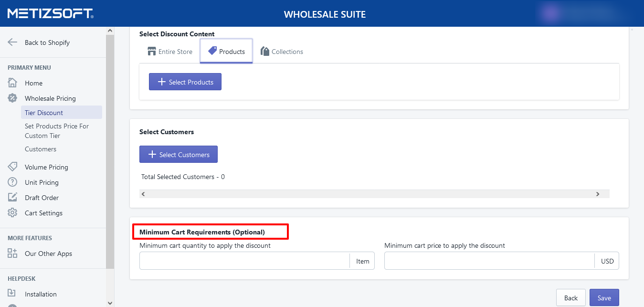Click the Home house icon in sidebar

coord(12,83)
